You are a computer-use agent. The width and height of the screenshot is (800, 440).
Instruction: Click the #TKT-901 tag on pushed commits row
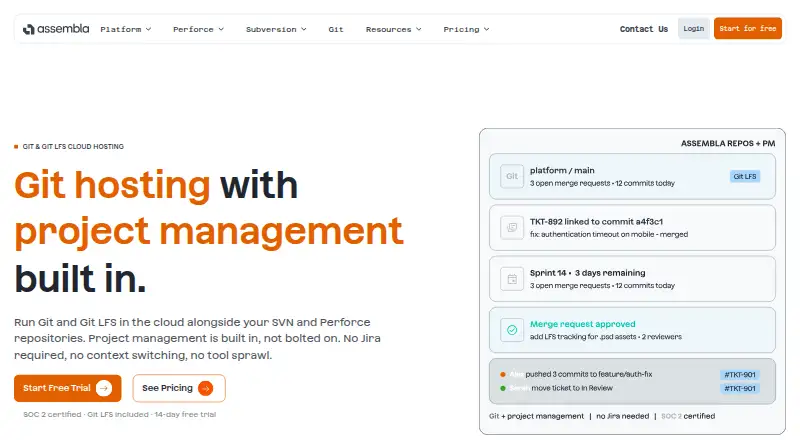click(x=740, y=375)
